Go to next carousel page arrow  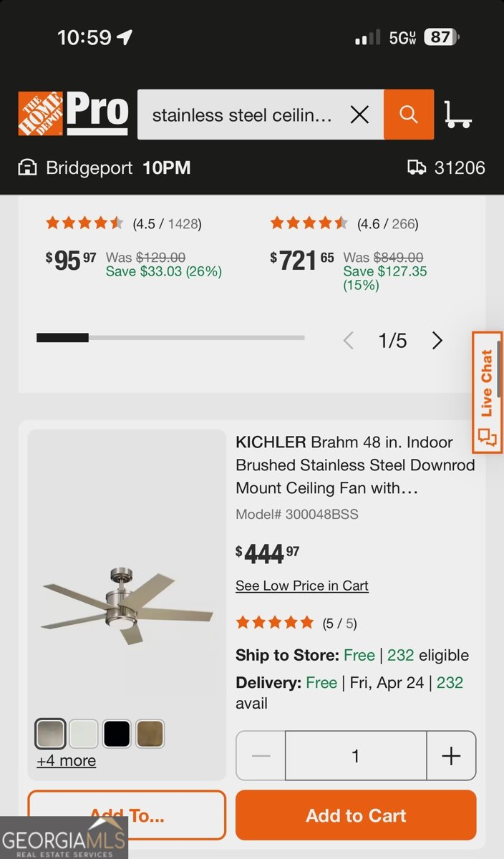437,341
